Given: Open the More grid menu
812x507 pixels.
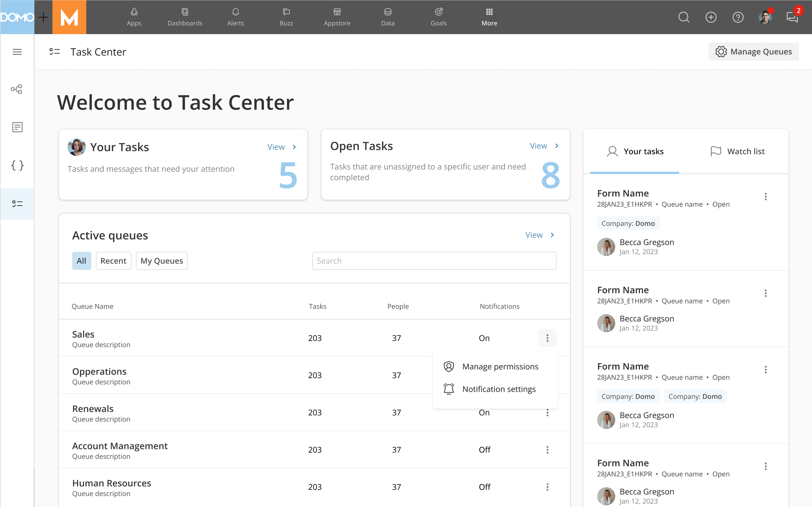Looking at the screenshot, I should [x=489, y=17].
